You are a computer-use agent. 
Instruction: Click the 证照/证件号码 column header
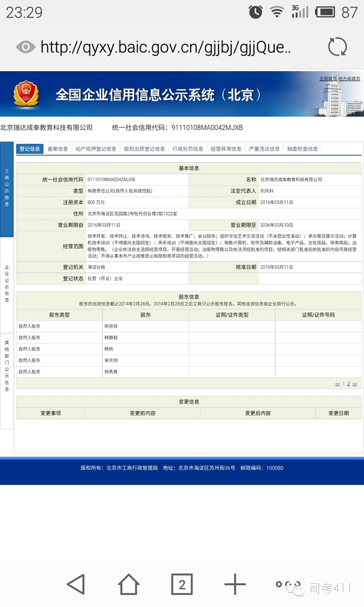(x=318, y=314)
